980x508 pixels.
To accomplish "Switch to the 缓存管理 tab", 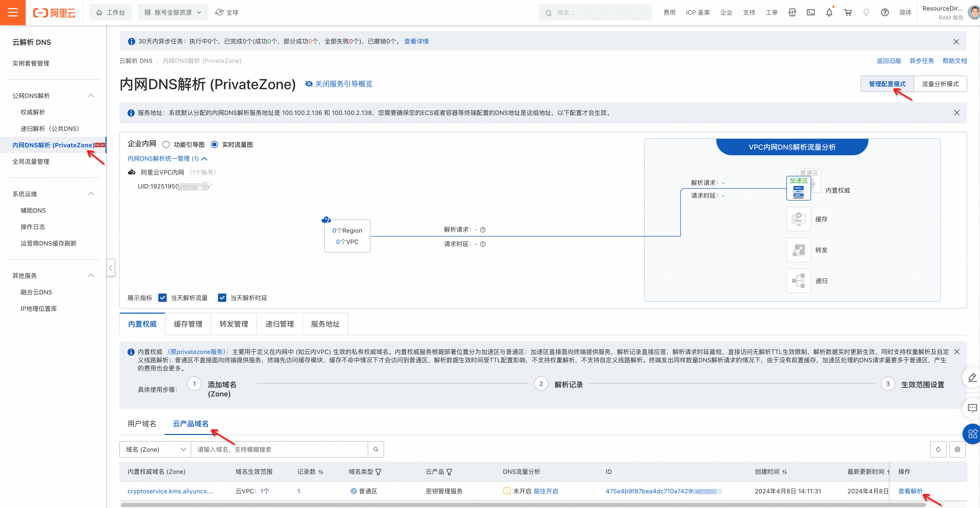I will point(188,324).
